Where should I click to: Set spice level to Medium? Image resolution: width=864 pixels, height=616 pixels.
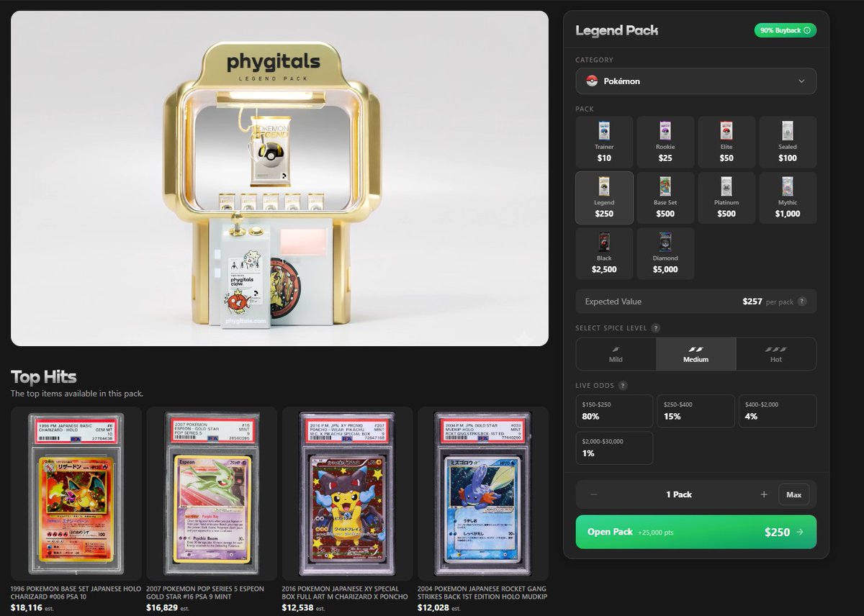(696, 354)
